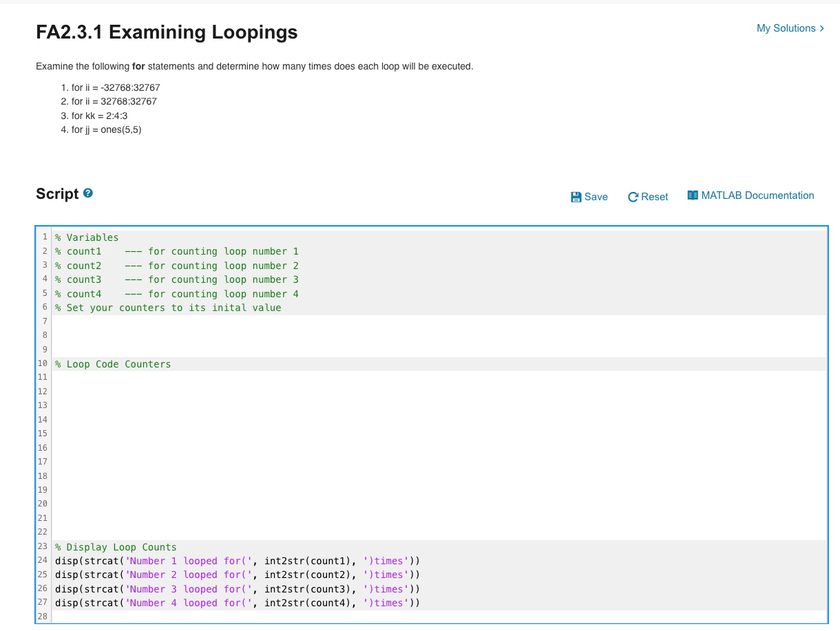Select the FA2.3.1 Examining Loopings heading
The image size is (840, 631).
click(167, 32)
